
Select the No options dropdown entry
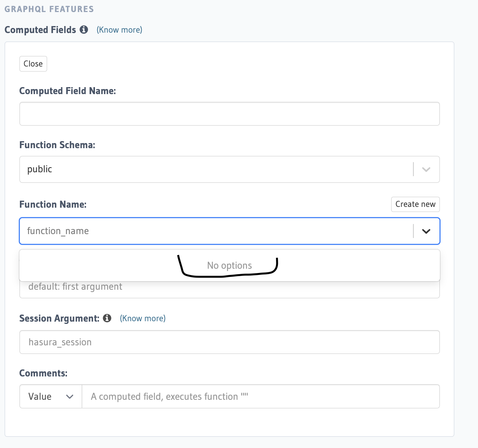(x=229, y=265)
